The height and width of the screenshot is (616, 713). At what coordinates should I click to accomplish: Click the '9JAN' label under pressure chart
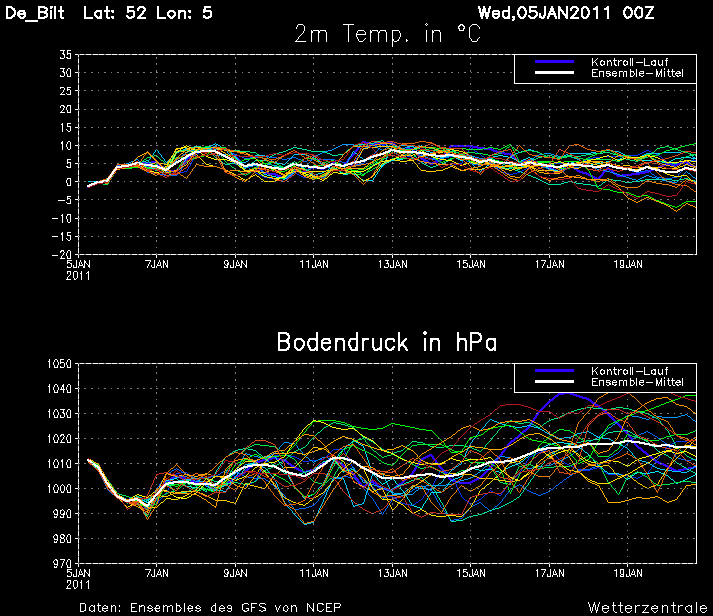(236, 573)
